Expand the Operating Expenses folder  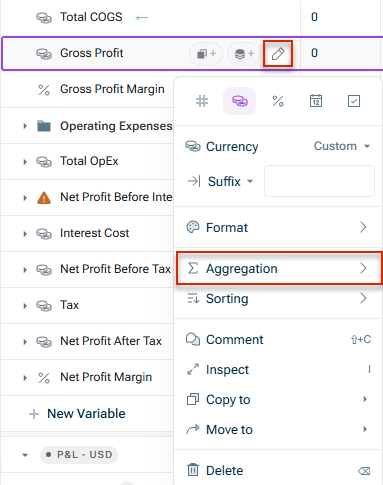25,126
